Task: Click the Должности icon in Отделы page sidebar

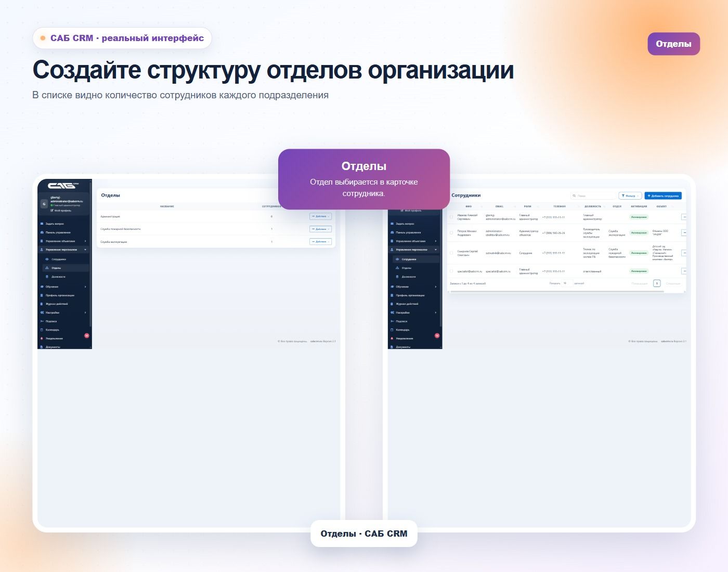Action: [x=47, y=277]
